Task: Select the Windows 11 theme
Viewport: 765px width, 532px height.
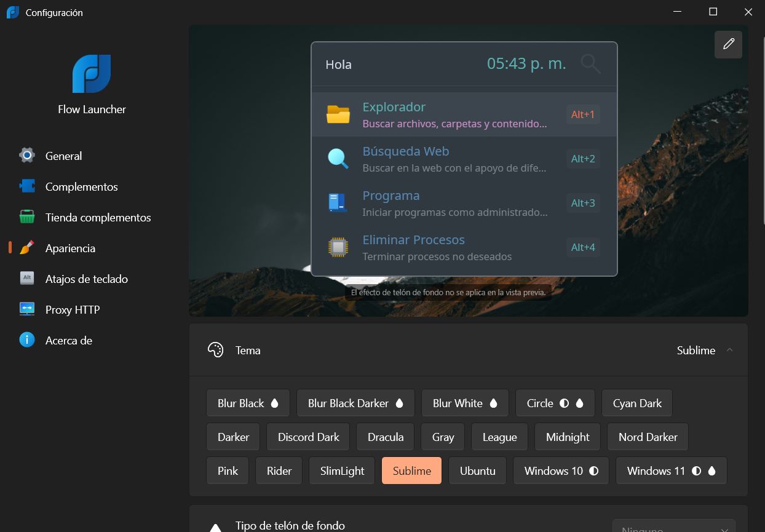Action: [671, 471]
